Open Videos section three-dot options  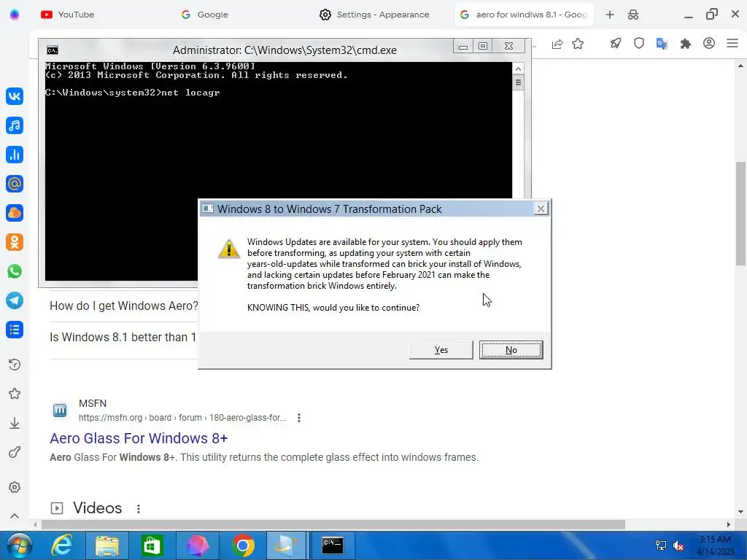(x=138, y=508)
